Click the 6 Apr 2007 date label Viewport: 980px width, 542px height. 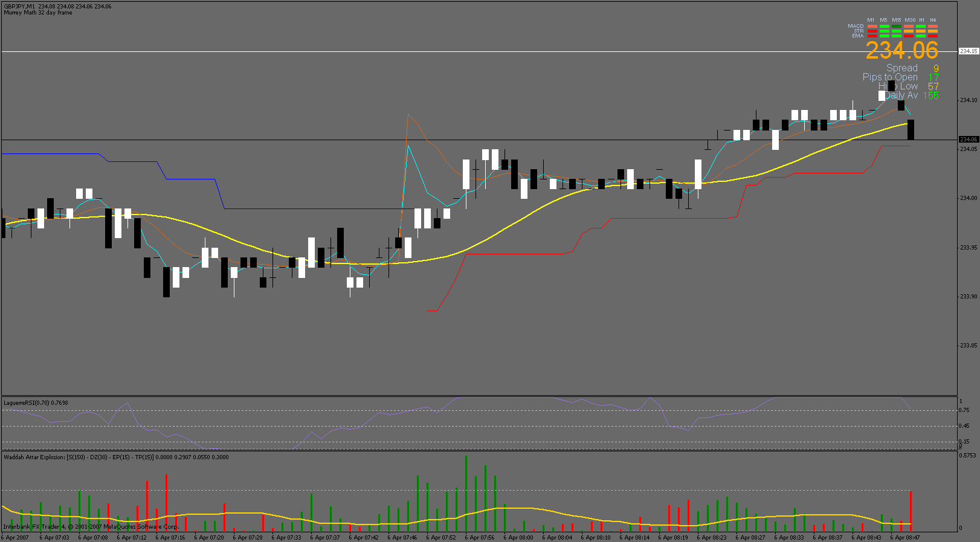[x=15, y=537]
